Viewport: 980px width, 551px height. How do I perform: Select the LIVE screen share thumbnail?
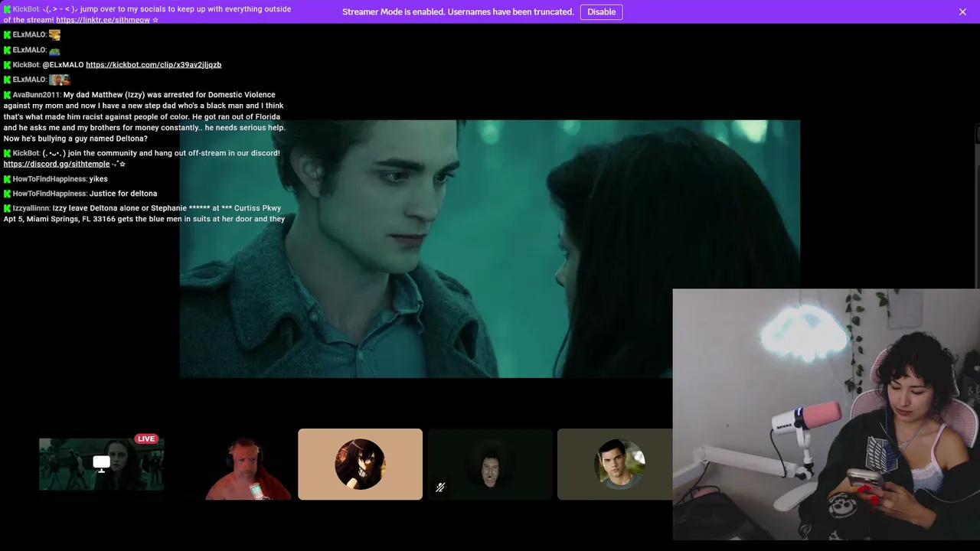point(101,464)
